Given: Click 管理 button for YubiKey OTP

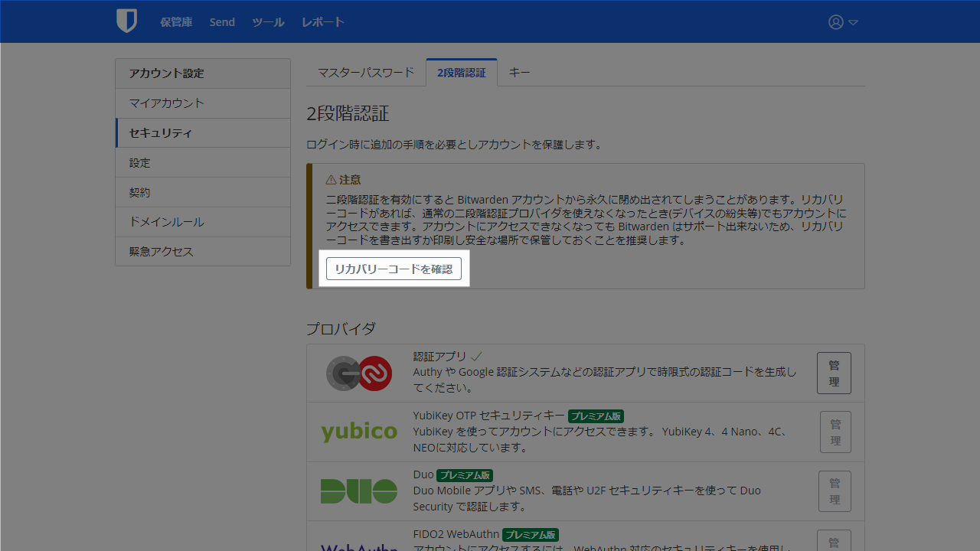Looking at the screenshot, I should point(835,432).
